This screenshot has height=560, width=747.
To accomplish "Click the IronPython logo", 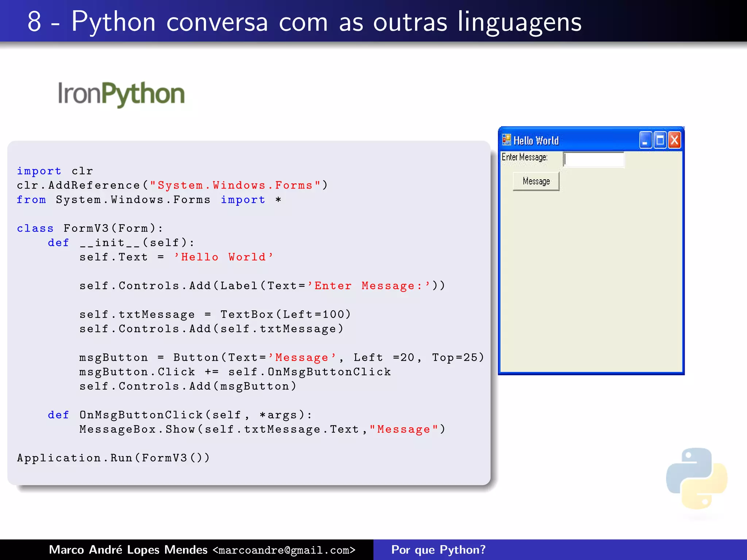I will pos(121,94).
